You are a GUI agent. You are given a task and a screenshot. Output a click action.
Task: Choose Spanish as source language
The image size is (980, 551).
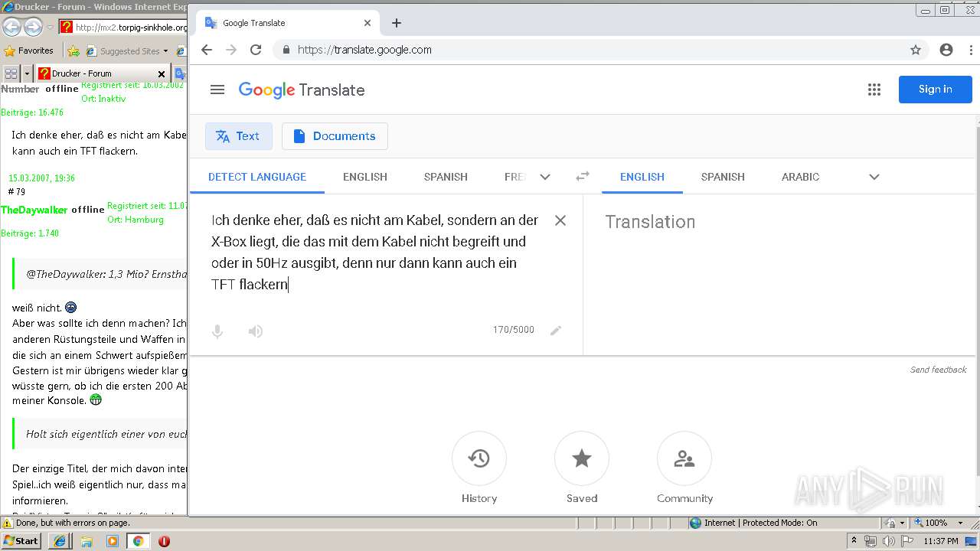[x=446, y=177]
